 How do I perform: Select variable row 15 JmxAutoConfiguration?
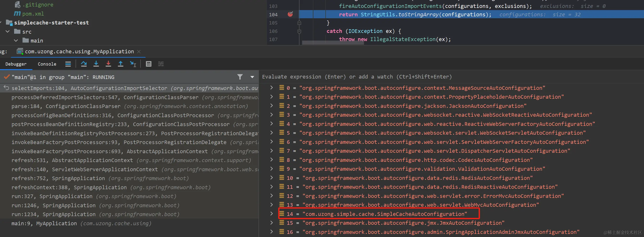[x=451, y=223]
